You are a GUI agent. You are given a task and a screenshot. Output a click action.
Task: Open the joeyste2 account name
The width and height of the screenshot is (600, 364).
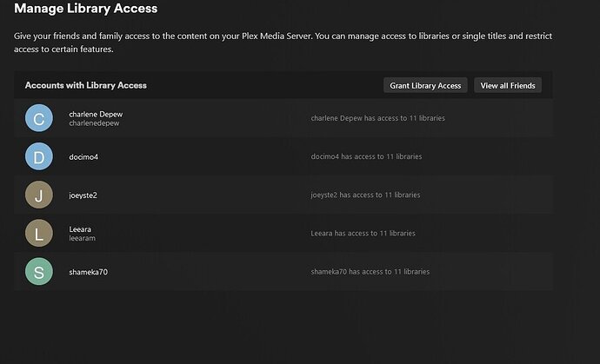pos(83,195)
